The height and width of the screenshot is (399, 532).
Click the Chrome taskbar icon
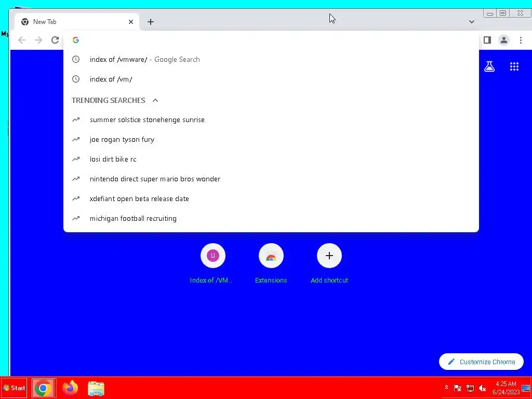44,388
